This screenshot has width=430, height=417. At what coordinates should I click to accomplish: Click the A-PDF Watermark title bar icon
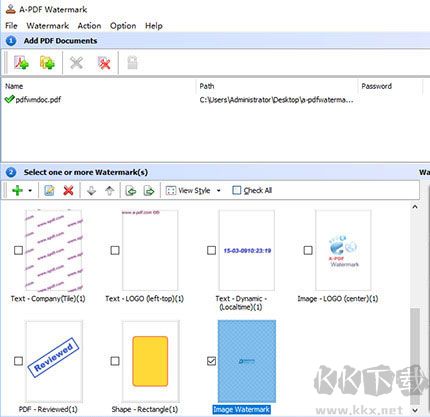tap(11, 9)
